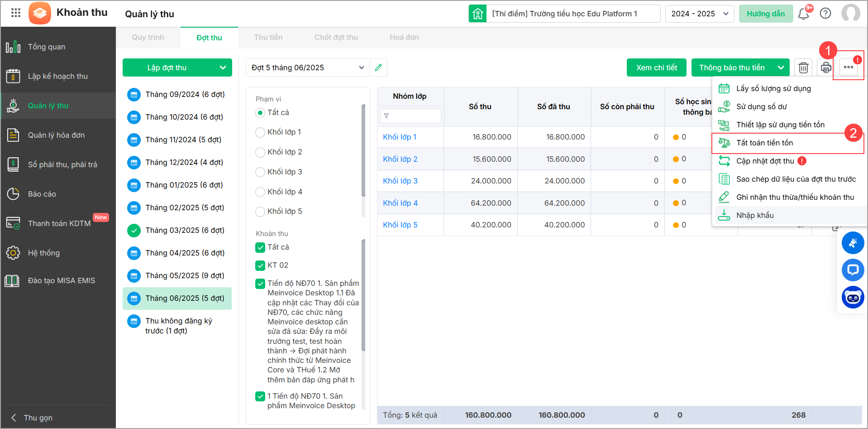Open the notification bell

(804, 14)
